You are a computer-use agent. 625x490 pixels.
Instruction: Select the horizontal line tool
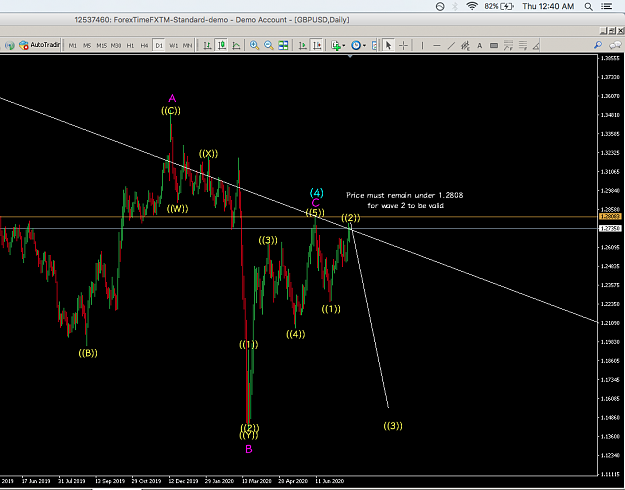pyautogui.click(x=436, y=45)
